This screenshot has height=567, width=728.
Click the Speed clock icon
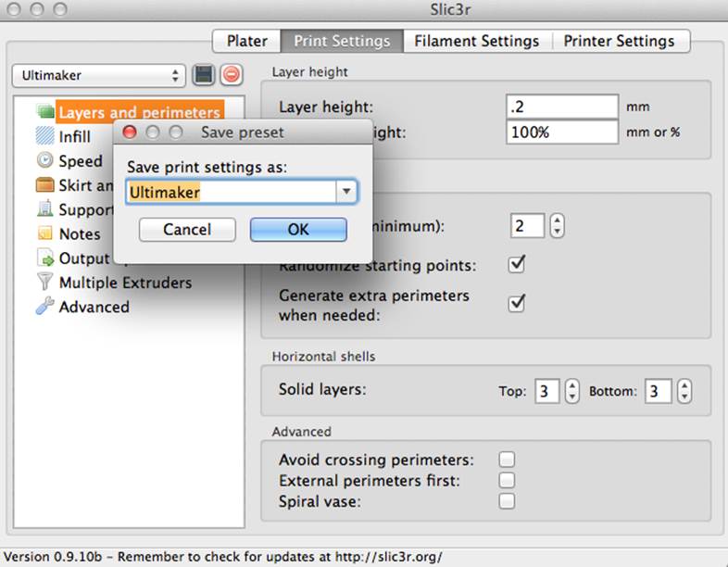pos(45,160)
